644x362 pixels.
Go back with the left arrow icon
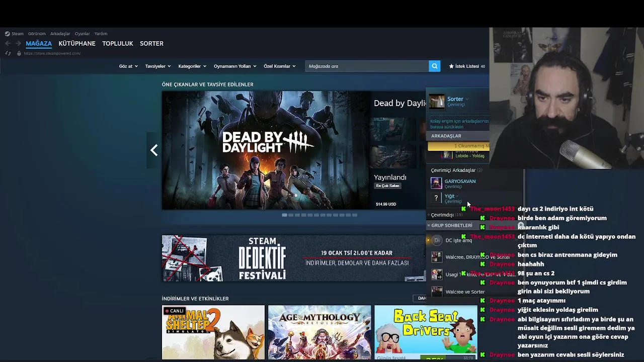8,44
